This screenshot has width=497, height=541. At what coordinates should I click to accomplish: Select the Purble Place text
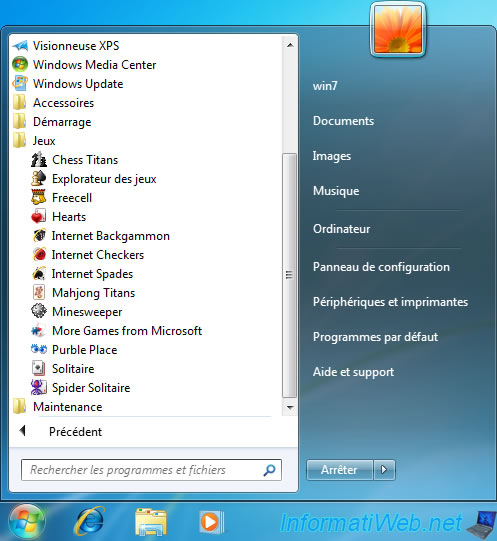(85, 350)
